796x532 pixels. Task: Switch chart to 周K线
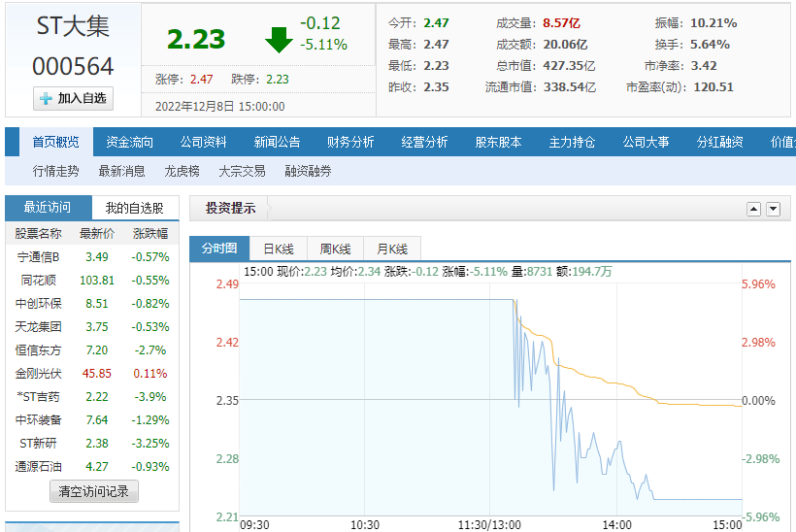335,249
